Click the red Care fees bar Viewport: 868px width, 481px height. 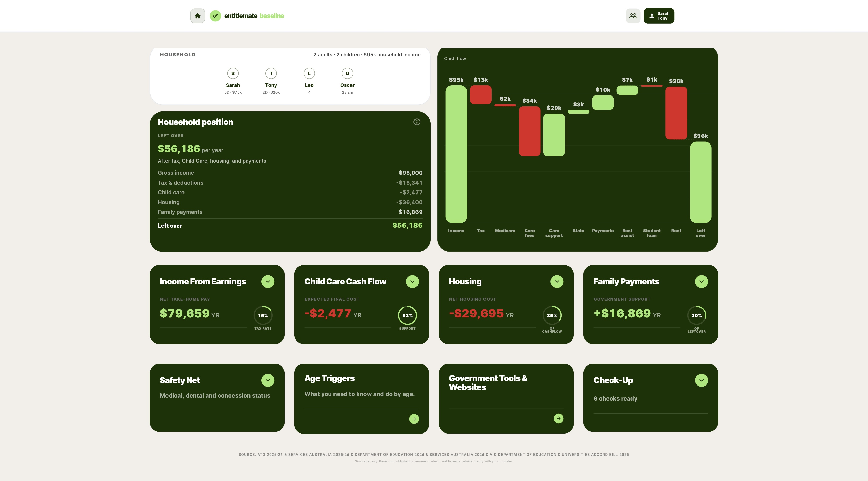click(x=529, y=131)
